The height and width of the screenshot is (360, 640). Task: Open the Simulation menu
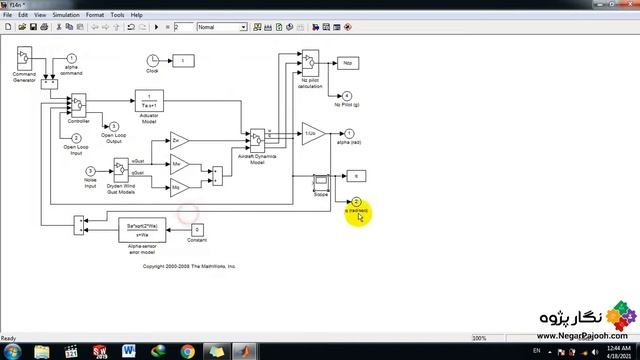(66, 15)
